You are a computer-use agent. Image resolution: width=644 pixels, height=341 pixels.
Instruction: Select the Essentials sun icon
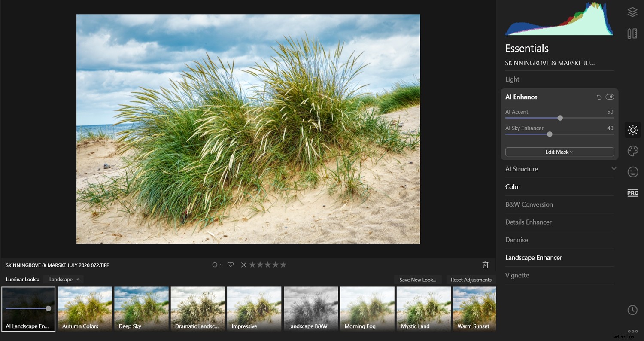click(632, 130)
